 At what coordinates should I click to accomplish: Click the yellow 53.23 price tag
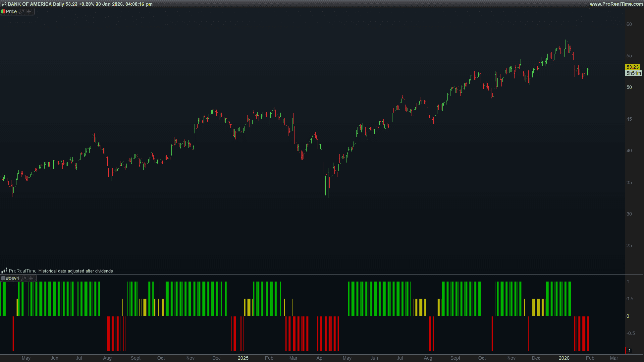632,67
